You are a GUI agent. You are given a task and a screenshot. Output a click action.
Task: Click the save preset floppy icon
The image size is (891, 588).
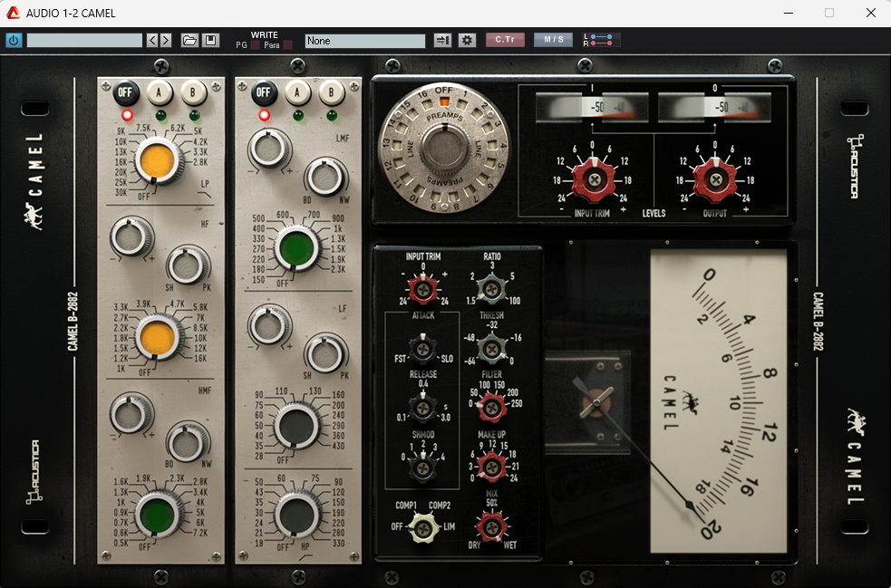click(210, 41)
